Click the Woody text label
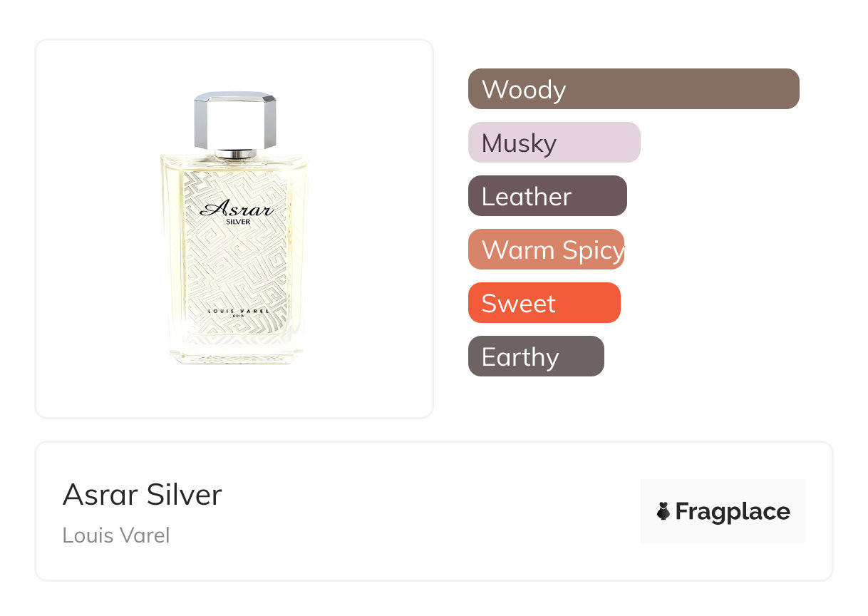The image size is (868, 616). tap(524, 90)
